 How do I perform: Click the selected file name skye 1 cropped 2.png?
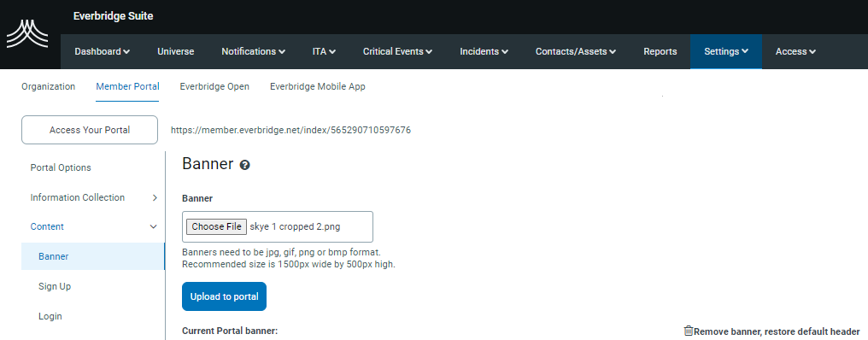pyautogui.click(x=295, y=226)
